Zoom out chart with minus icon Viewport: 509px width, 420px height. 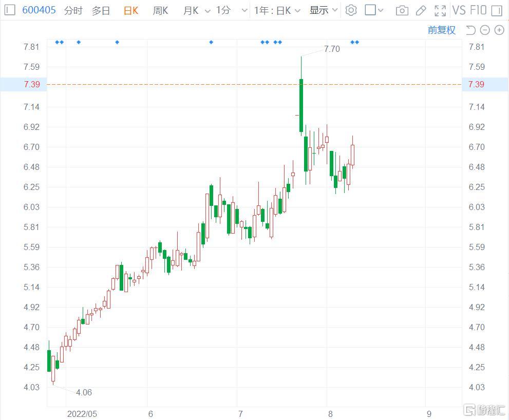485,30
